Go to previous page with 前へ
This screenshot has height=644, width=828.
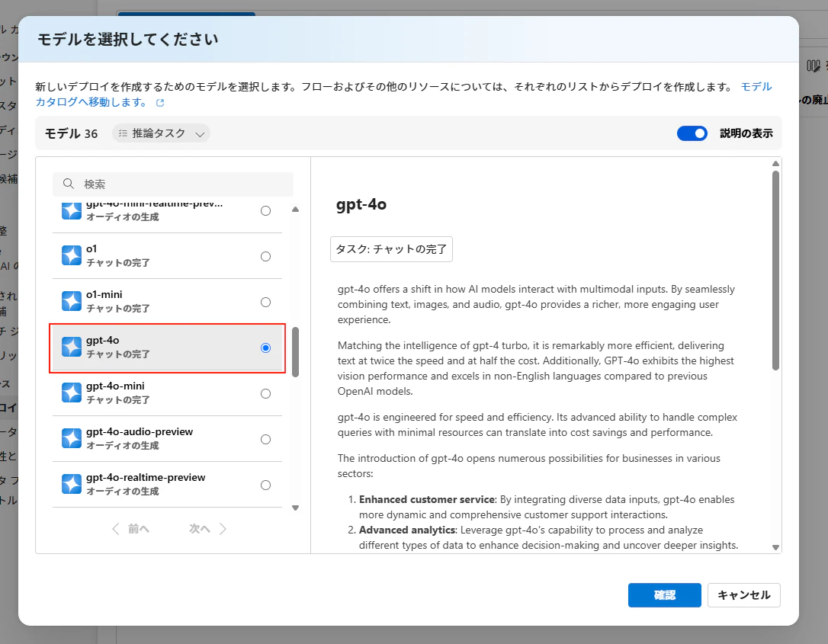click(130, 529)
